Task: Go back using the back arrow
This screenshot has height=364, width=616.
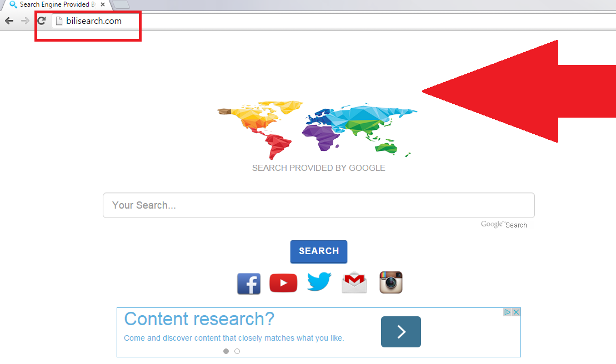Action: coord(9,21)
